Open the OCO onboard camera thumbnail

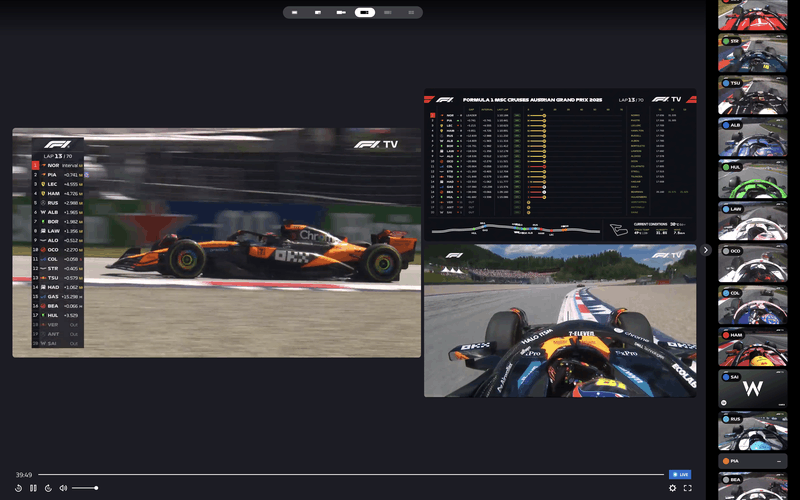(x=753, y=263)
